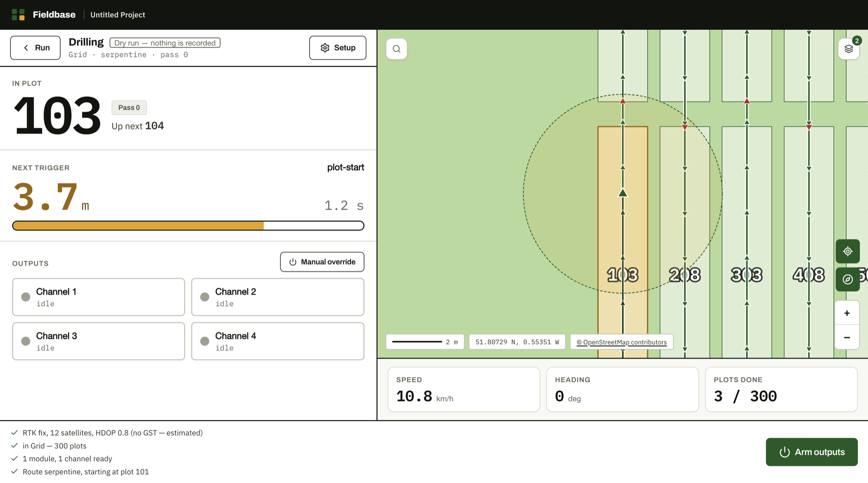This screenshot has width=868, height=483.
Task: Click the large 103 plot number
Action: pos(57,116)
